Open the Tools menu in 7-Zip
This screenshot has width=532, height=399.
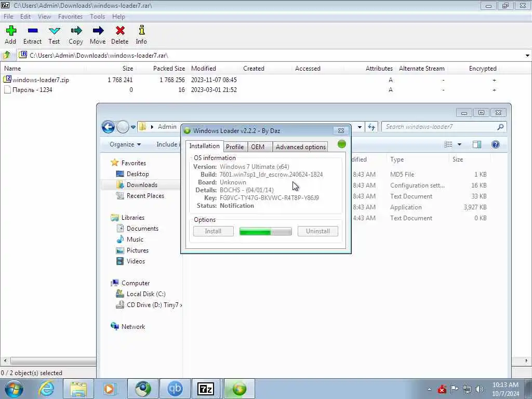[97, 17]
